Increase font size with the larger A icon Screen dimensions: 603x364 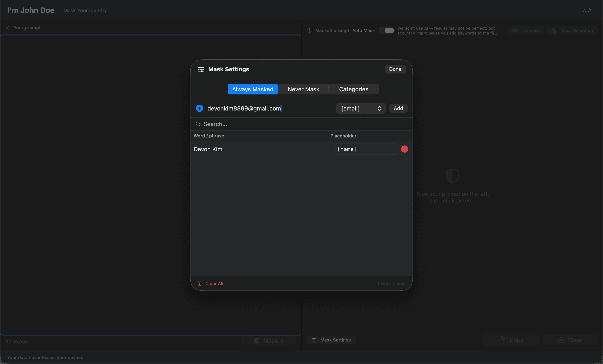tap(590, 10)
